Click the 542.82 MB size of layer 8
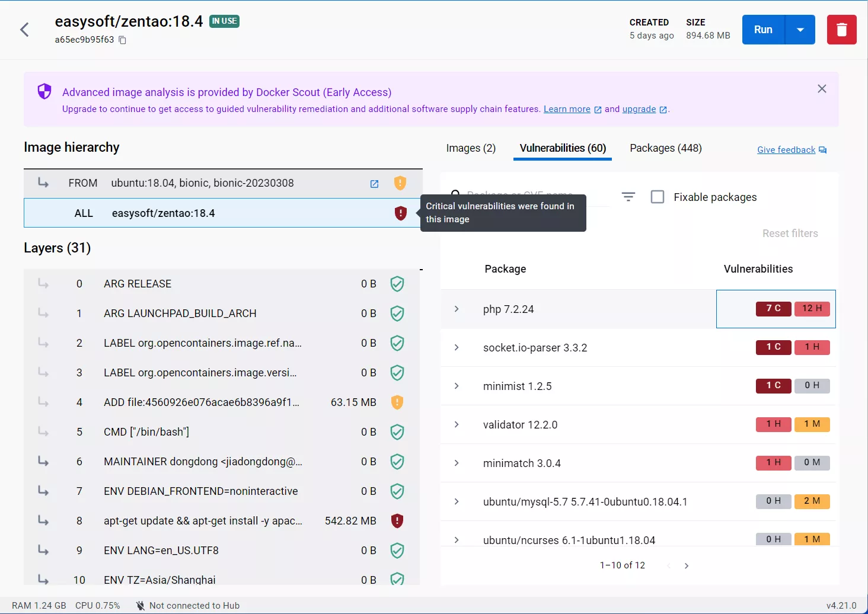868x614 pixels. pyautogui.click(x=350, y=521)
